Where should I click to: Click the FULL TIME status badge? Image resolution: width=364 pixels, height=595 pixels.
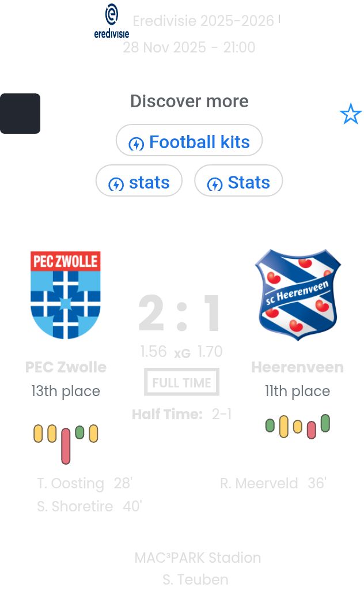point(181,382)
